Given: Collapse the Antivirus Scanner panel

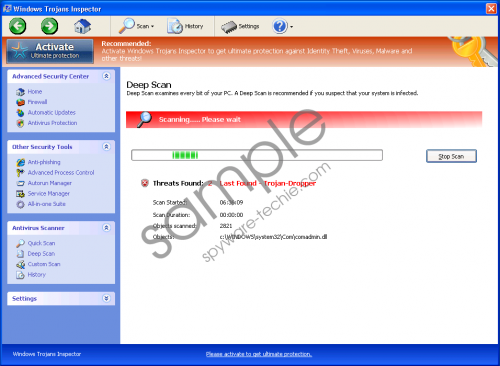Looking at the screenshot, I should [106, 228].
